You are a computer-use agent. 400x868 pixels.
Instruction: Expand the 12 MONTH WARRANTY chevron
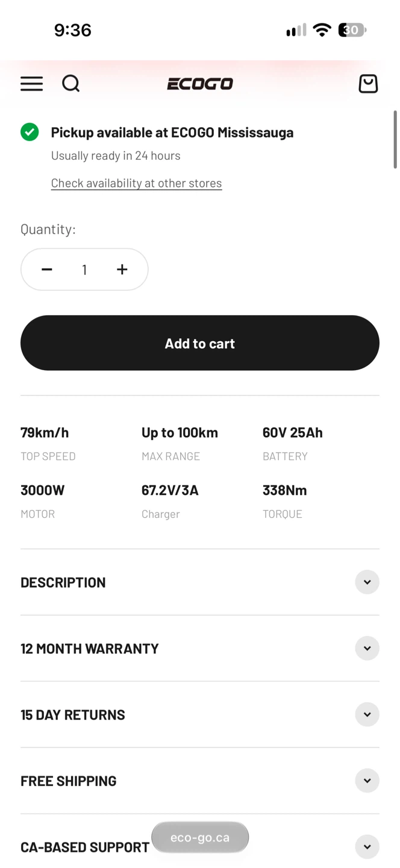coord(367,649)
